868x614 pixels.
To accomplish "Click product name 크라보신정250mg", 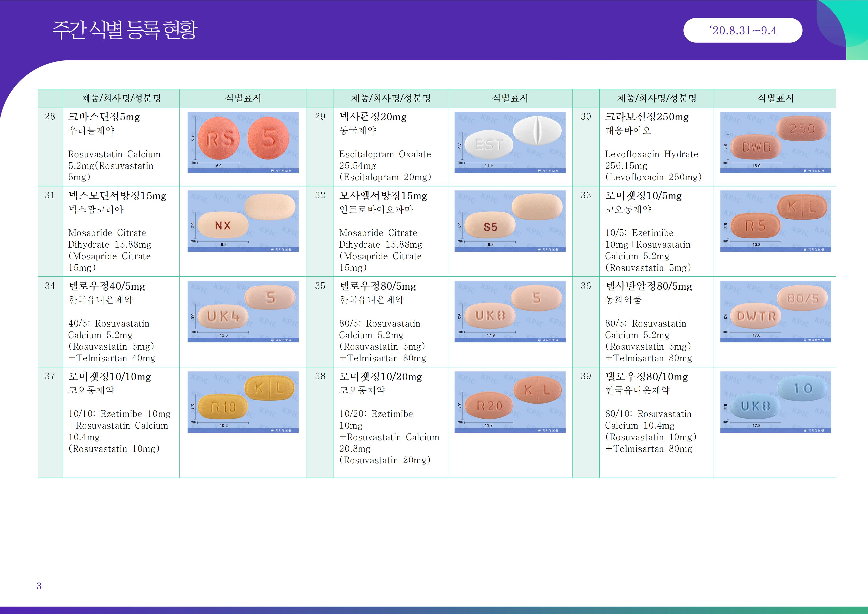I will point(647,117).
